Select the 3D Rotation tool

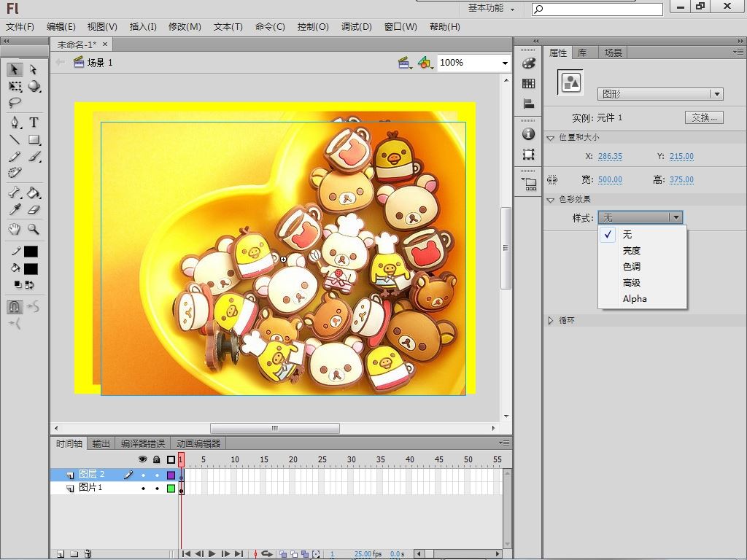coord(34,86)
